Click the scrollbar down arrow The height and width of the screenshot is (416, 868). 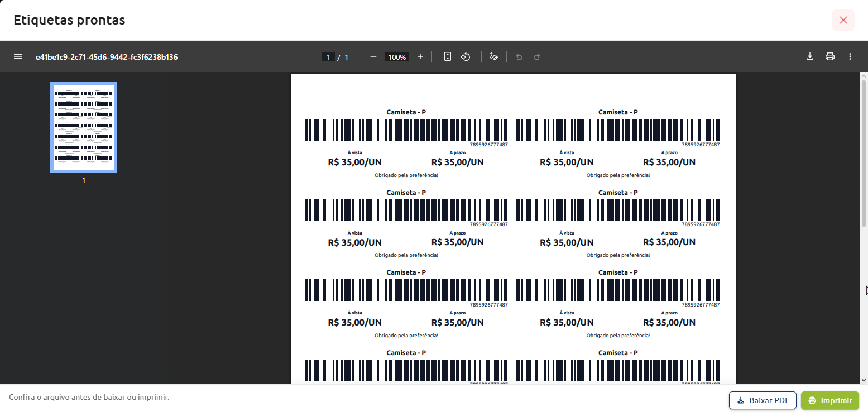864,380
